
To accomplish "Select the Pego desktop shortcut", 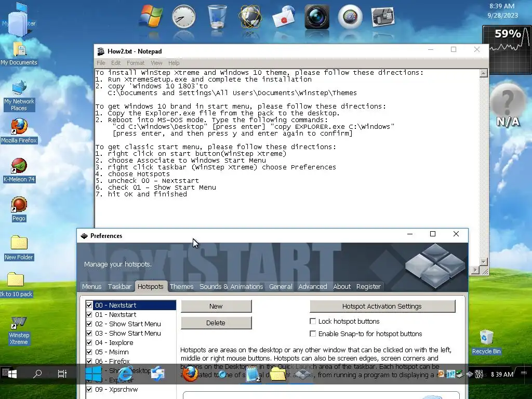I will click(19, 209).
